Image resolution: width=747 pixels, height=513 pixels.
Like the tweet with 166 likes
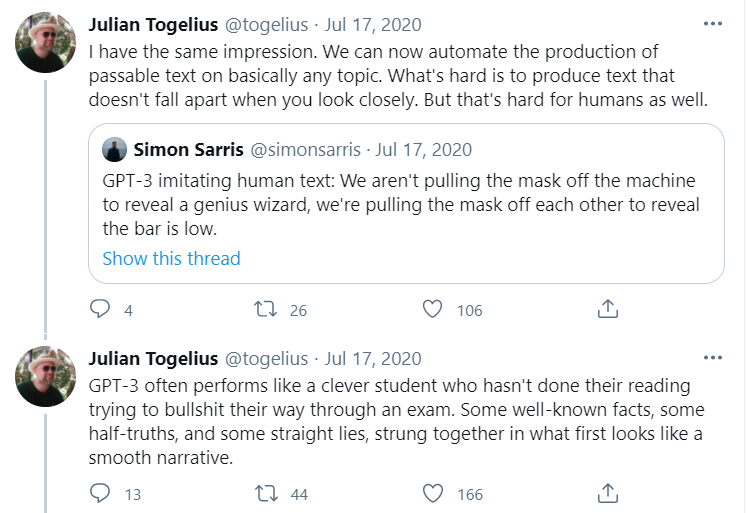(x=432, y=494)
